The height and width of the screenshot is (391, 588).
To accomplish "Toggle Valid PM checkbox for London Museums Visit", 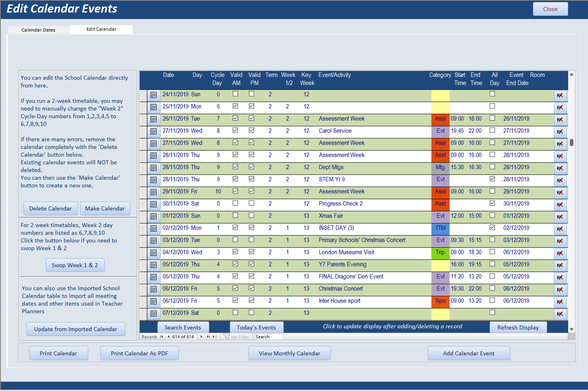I will (251, 252).
